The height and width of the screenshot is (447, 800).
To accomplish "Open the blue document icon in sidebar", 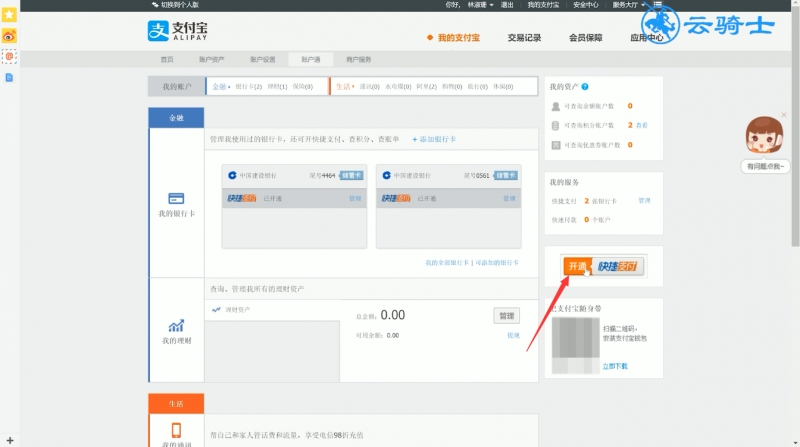I will point(9,78).
